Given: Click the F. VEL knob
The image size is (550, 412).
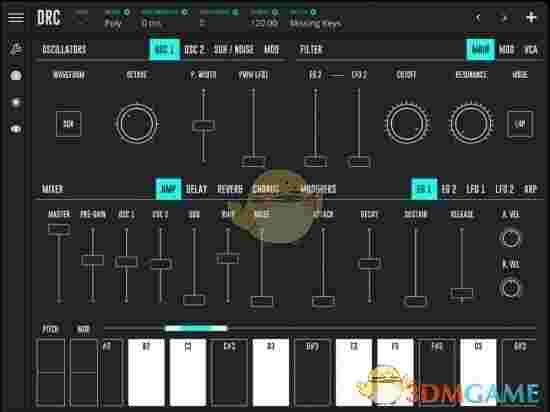Looking at the screenshot, I should tap(510, 288).
